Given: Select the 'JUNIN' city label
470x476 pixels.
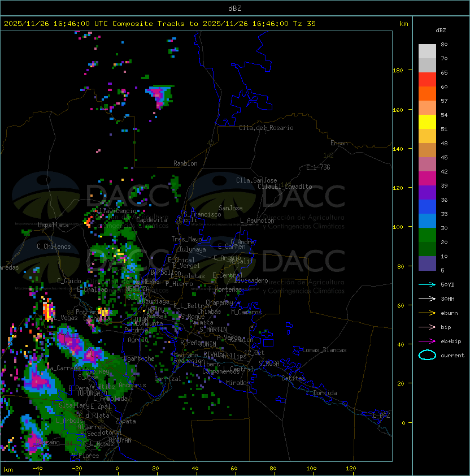Looking at the screenshot, I should 207,344.
